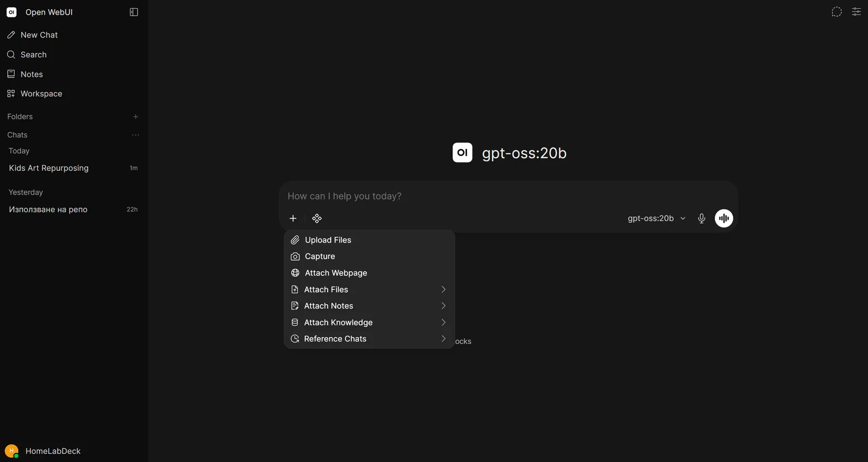Collapse the sidebar with the panel icon

(x=134, y=12)
